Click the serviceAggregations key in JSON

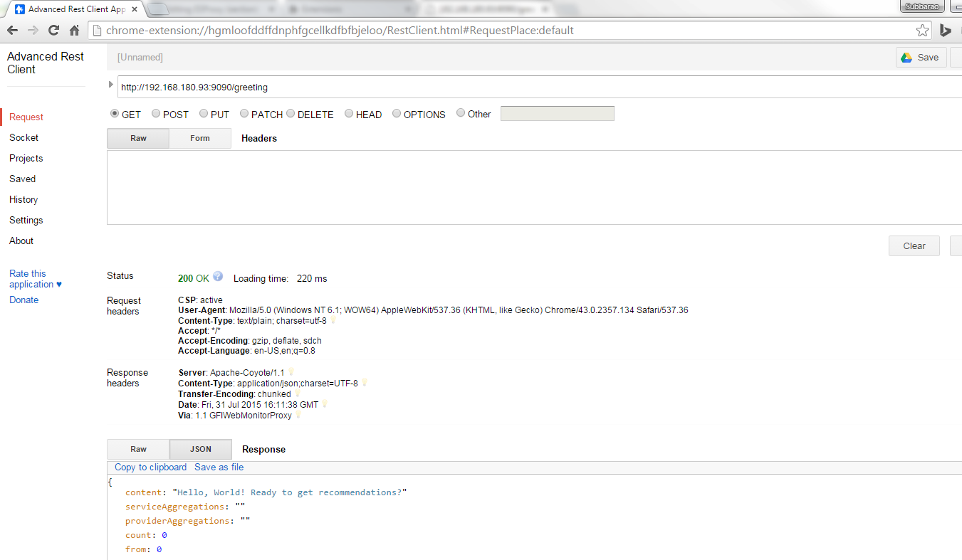tap(174, 507)
